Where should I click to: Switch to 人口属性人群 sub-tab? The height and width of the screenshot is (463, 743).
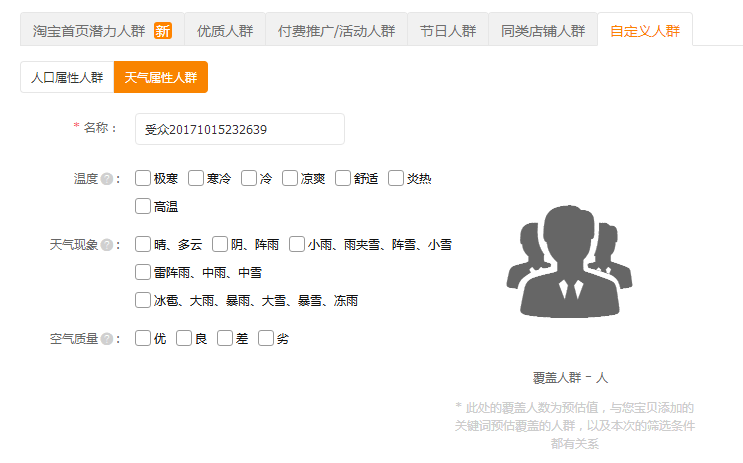click(67, 77)
